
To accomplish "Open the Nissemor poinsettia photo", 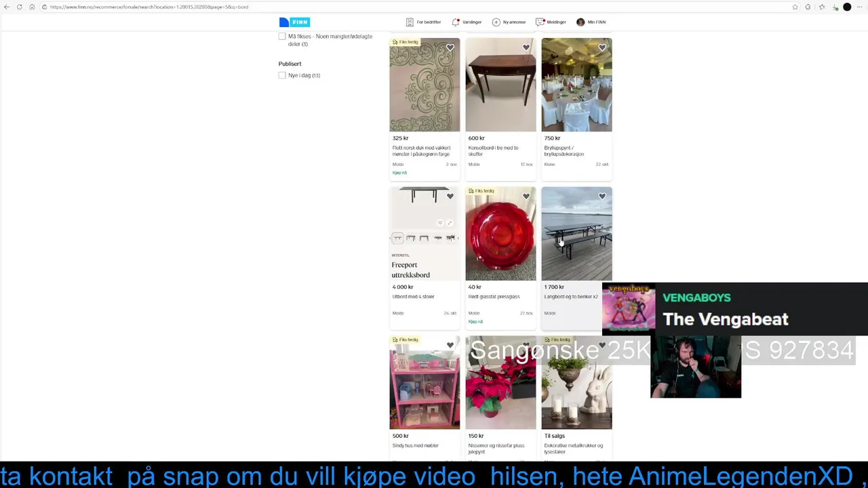I will (500, 383).
